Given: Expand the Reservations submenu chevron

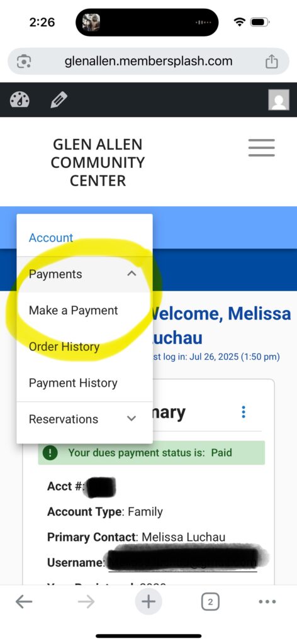Looking at the screenshot, I should pos(132,418).
